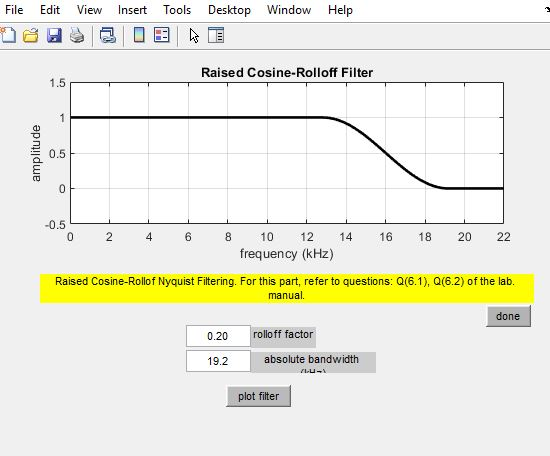Open the Insert menu
The width and height of the screenshot is (550, 456).
tap(132, 10)
